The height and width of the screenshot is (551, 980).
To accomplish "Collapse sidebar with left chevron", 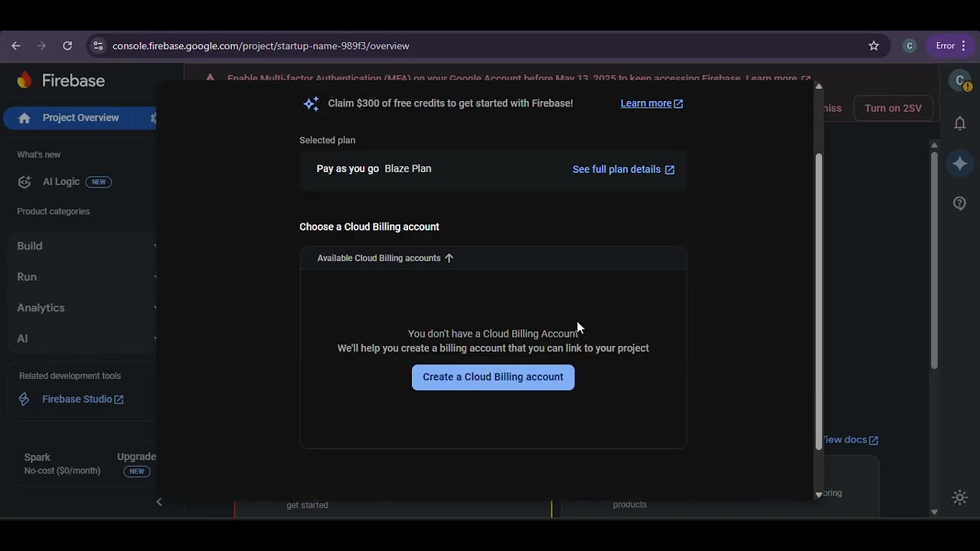I will tap(159, 502).
